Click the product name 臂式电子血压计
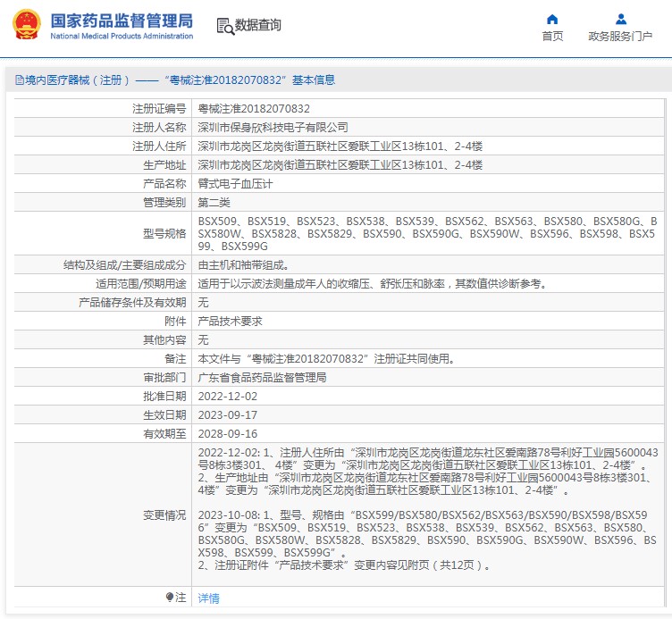 [x=234, y=183]
